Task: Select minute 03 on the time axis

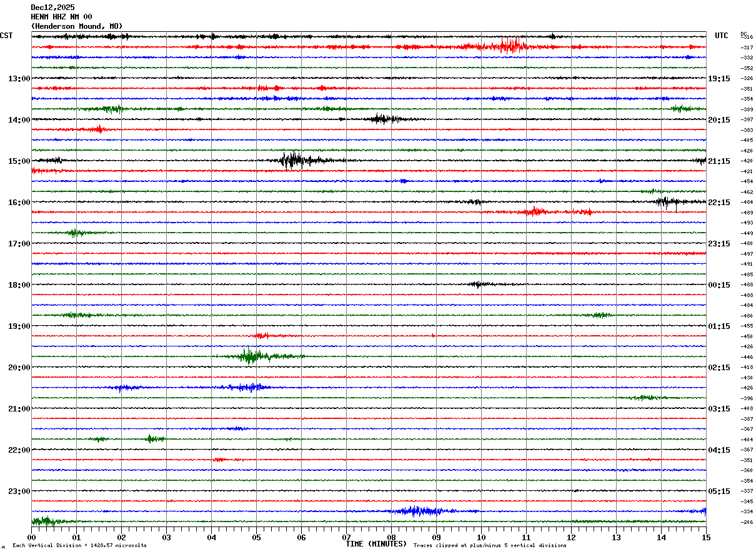Action: coord(166,537)
